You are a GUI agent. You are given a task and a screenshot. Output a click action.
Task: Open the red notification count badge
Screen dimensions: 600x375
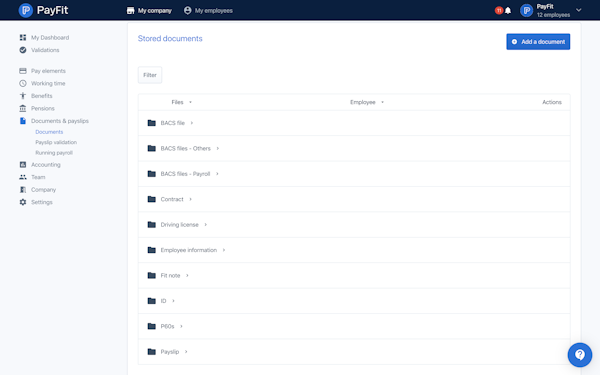coord(499,10)
